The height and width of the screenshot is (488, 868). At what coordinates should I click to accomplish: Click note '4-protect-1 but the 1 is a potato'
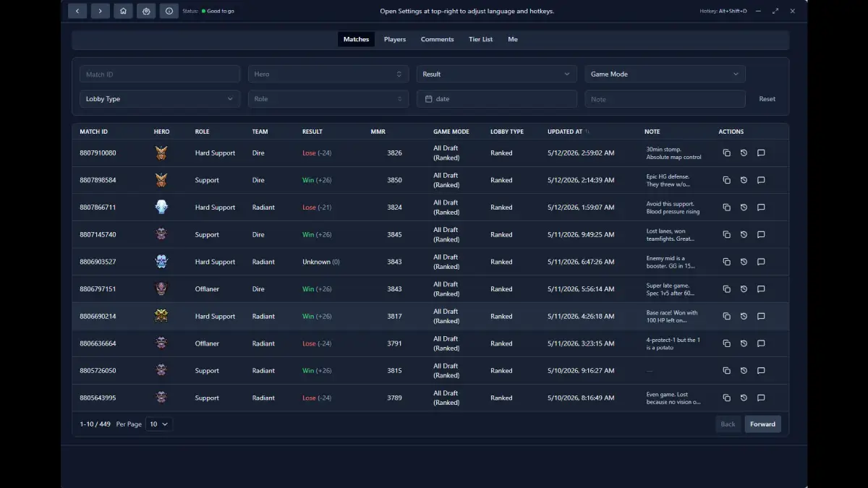(673, 343)
